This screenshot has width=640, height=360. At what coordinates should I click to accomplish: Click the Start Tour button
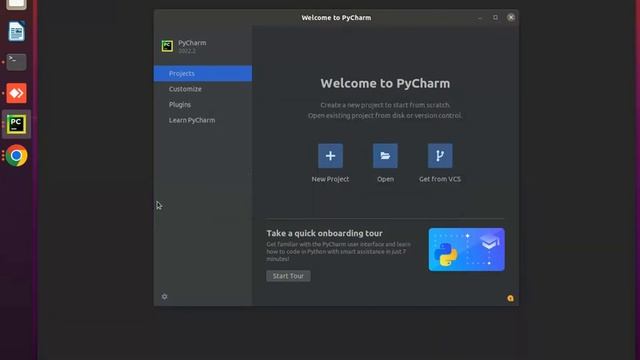pyautogui.click(x=288, y=276)
